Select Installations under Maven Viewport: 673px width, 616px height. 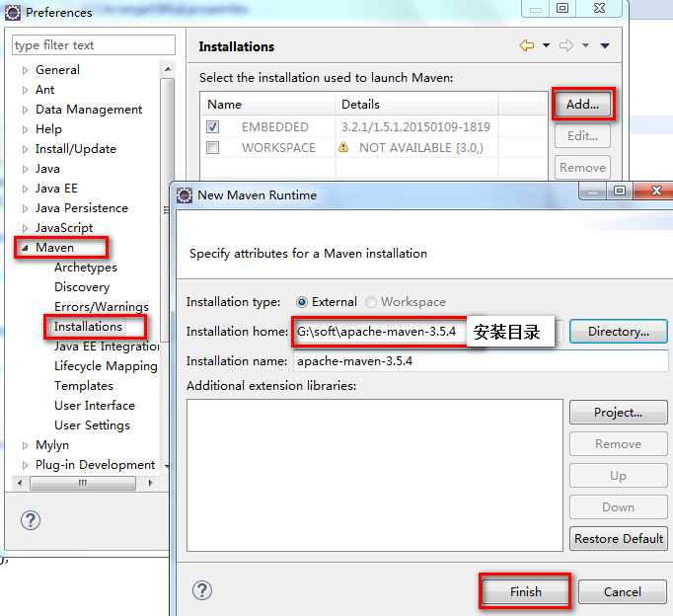click(x=88, y=327)
